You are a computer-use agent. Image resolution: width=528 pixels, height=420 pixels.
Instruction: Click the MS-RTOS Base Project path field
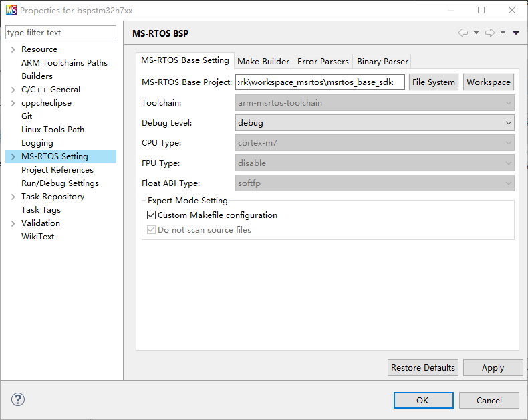click(320, 82)
